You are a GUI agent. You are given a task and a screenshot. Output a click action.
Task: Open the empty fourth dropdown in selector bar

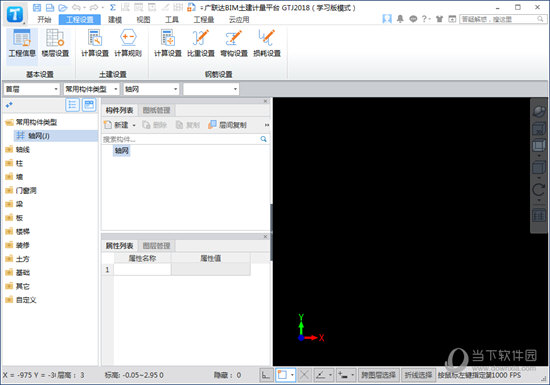[x=211, y=89]
